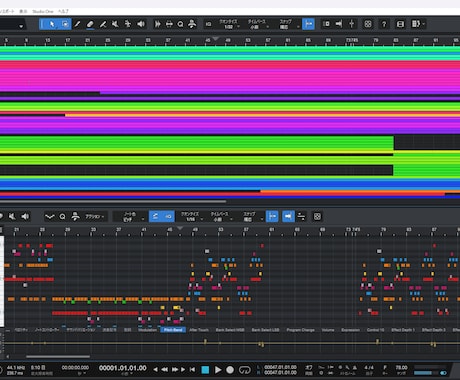Open the note color Pitch dropdown in editor
This screenshot has width=460, height=380.
coord(129,217)
